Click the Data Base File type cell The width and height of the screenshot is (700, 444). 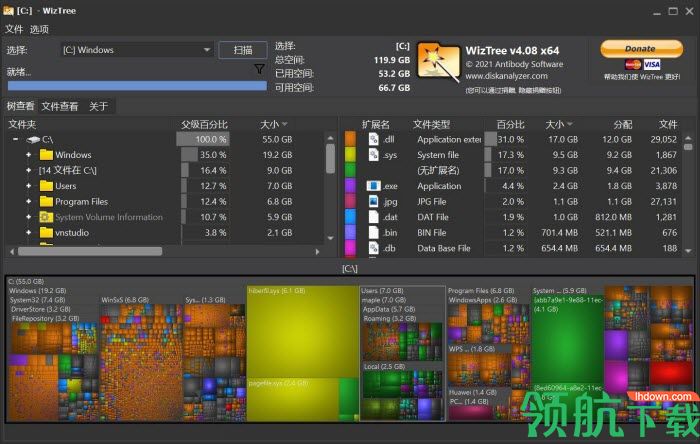pyautogui.click(x=444, y=248)
